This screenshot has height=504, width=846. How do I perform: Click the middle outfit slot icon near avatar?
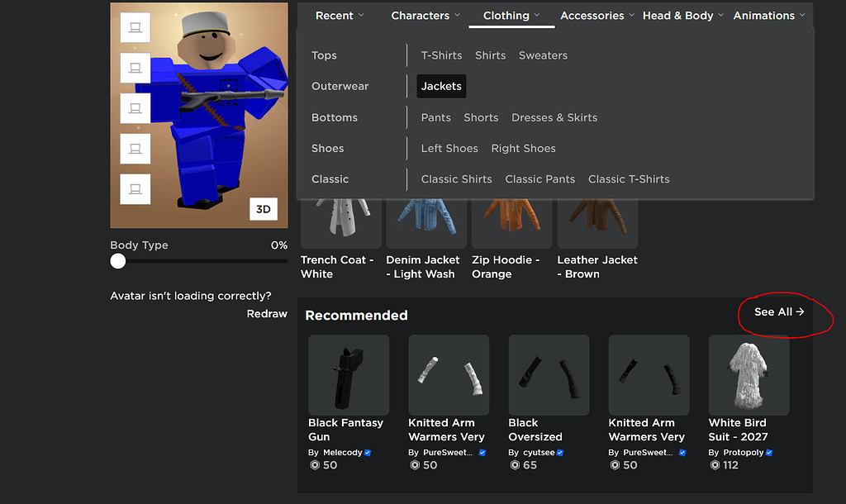(x=135, y=108)
